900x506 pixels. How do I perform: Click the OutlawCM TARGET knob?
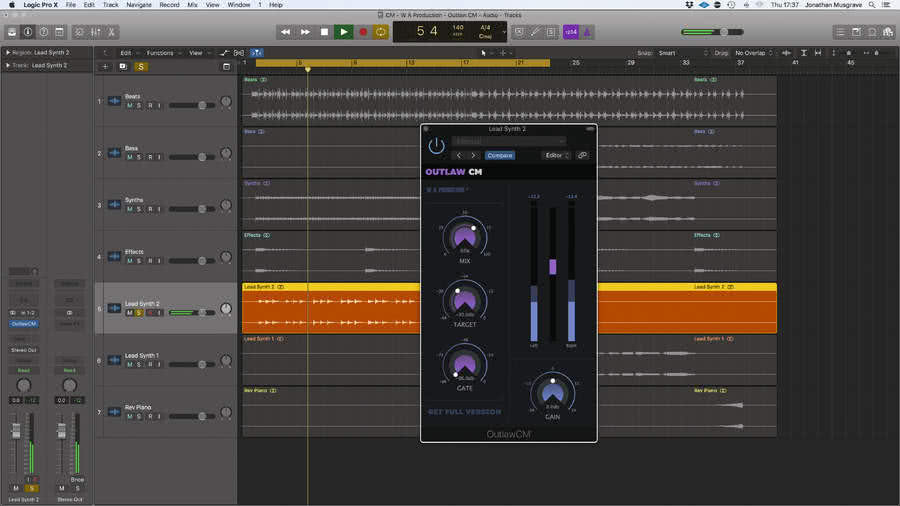pyautogui.click(x=465, y=299)
